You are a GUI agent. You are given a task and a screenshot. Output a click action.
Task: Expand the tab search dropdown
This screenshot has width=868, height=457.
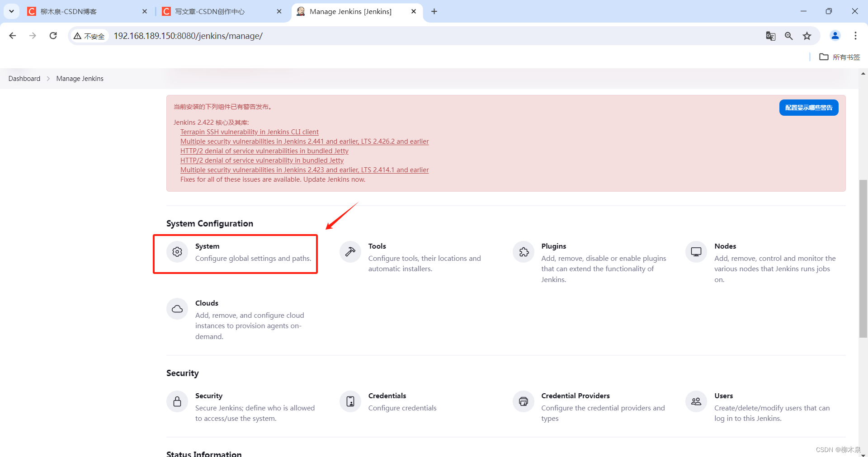(11, 11)
